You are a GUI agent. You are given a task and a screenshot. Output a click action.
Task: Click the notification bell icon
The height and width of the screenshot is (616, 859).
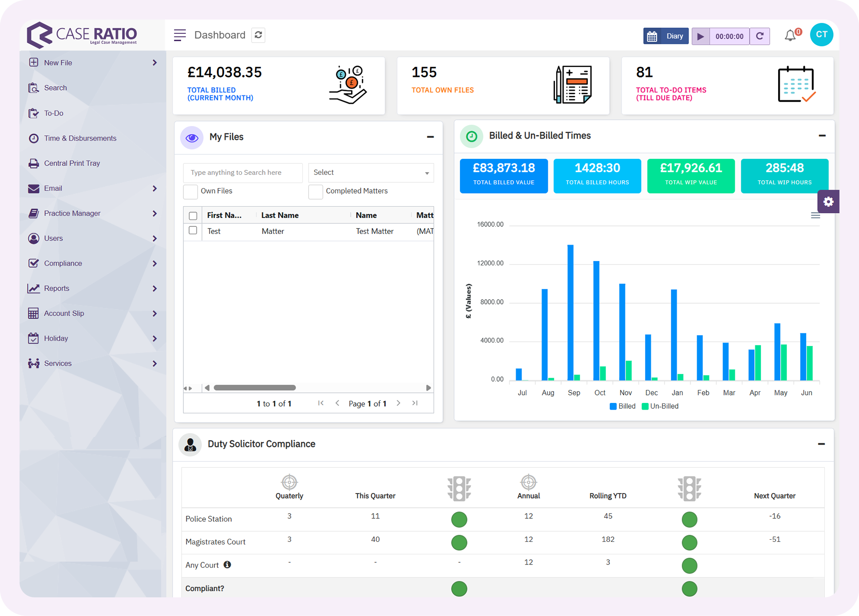point(790,36)
